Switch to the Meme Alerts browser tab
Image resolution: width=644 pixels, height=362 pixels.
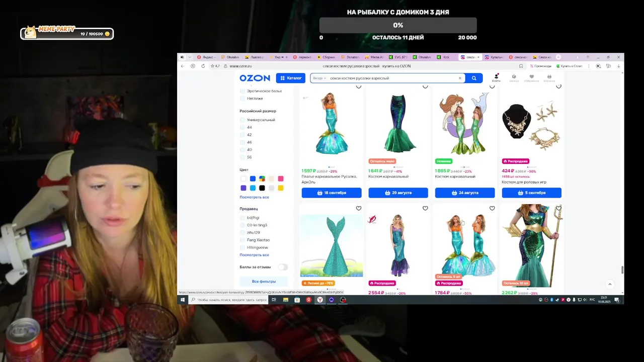point(375,57)
